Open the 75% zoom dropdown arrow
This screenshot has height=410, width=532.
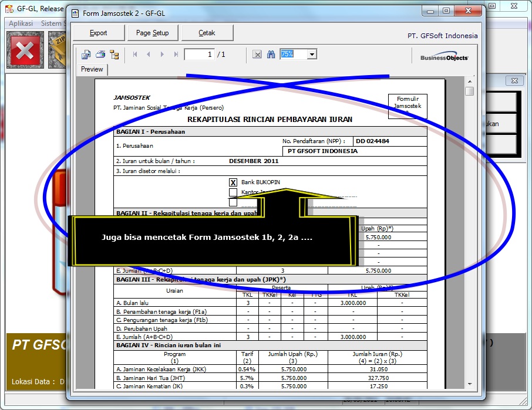click(x=312, y=54)
